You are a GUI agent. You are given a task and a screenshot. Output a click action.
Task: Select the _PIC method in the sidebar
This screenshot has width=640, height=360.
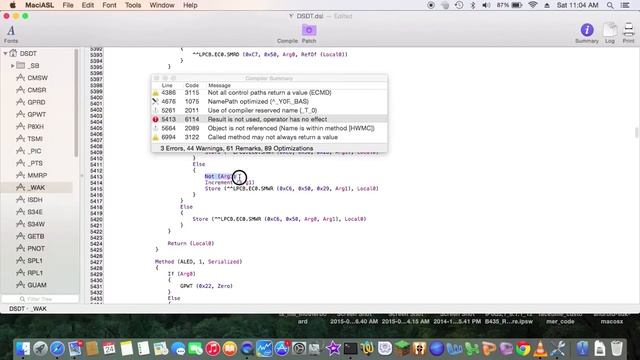34,151
